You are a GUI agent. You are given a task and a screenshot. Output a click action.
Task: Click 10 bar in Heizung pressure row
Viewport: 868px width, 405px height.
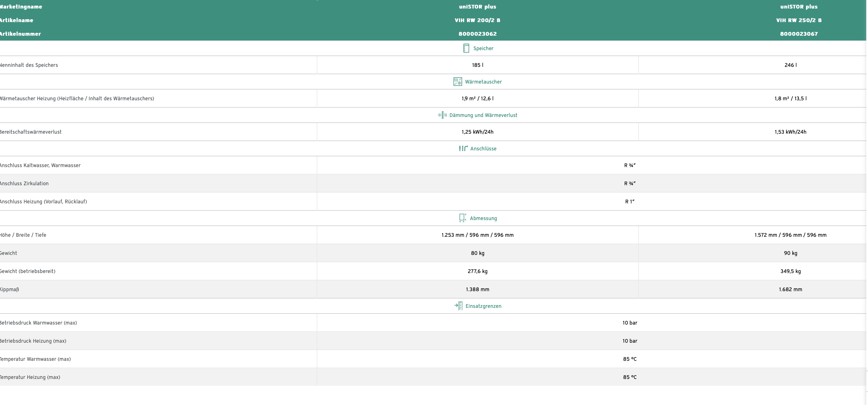pos(630,341)
